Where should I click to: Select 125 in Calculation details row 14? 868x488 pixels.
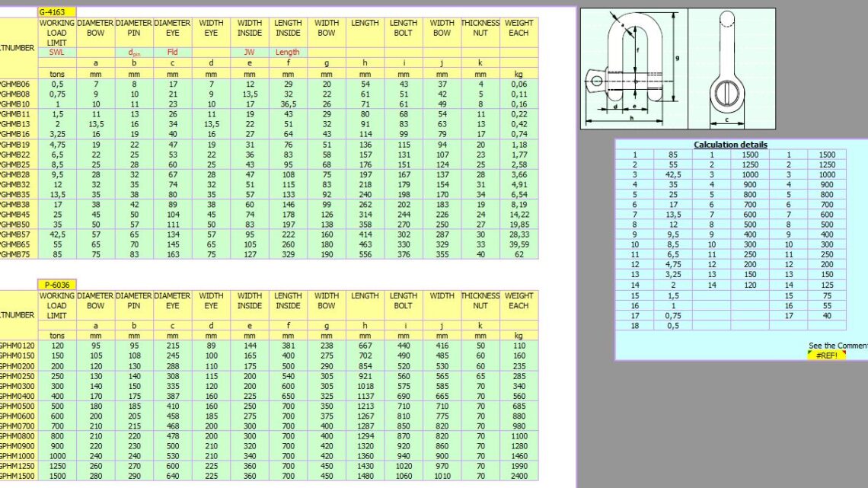[x=827, y=285]
